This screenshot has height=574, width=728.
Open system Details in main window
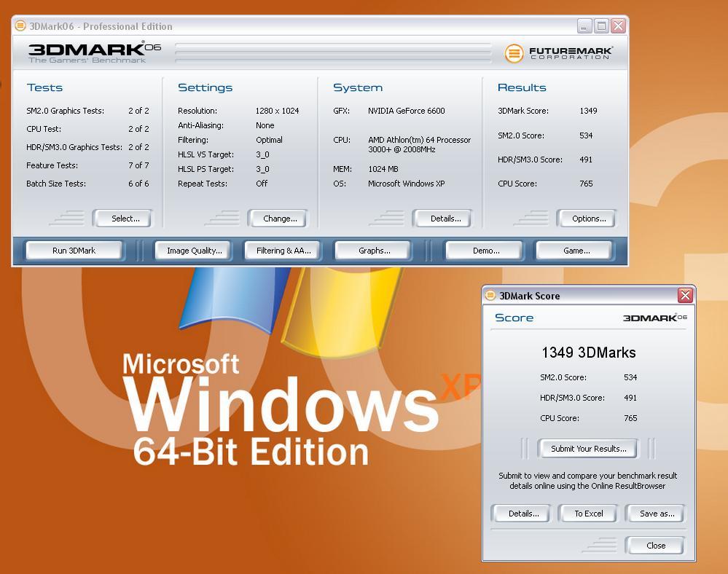(443, 219)
